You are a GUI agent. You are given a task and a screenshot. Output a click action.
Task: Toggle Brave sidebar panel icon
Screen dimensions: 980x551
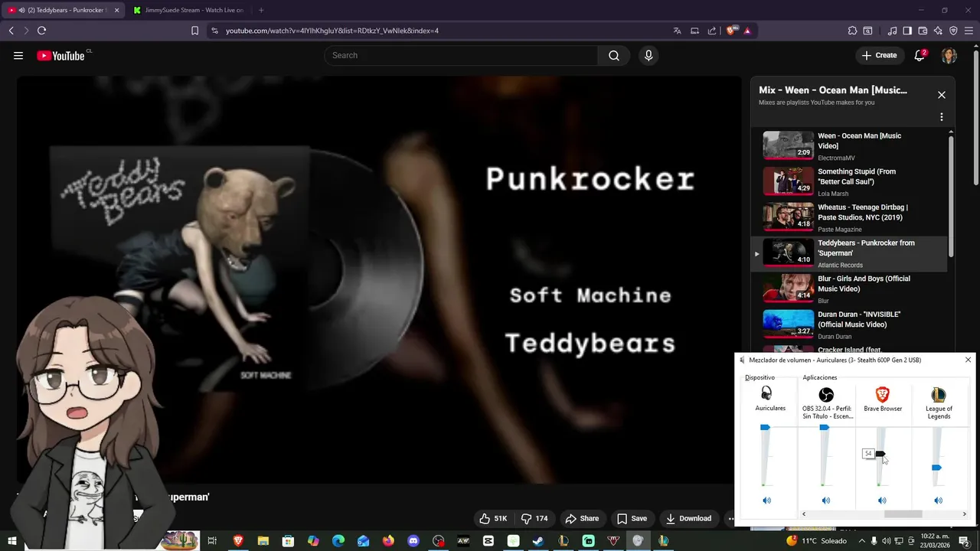click(x=907, y=31)
